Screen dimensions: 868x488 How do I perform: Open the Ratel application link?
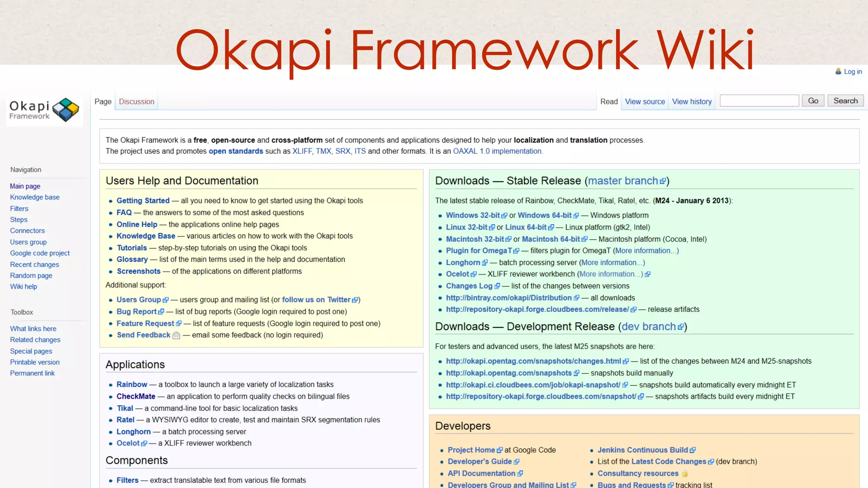125,420
